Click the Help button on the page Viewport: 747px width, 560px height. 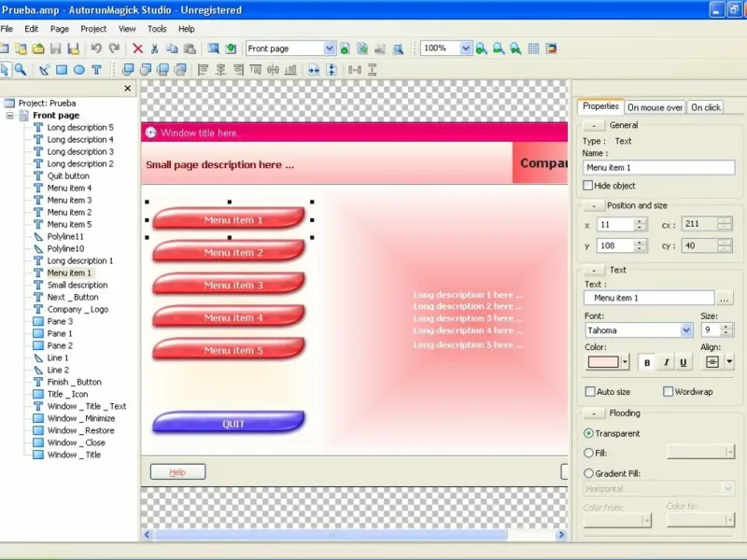[177, 472]
